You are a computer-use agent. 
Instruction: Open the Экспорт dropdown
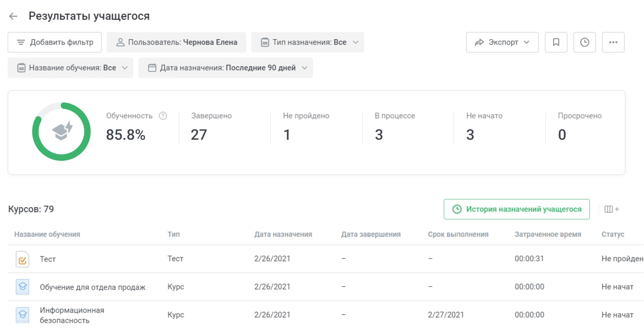[502, 42]
